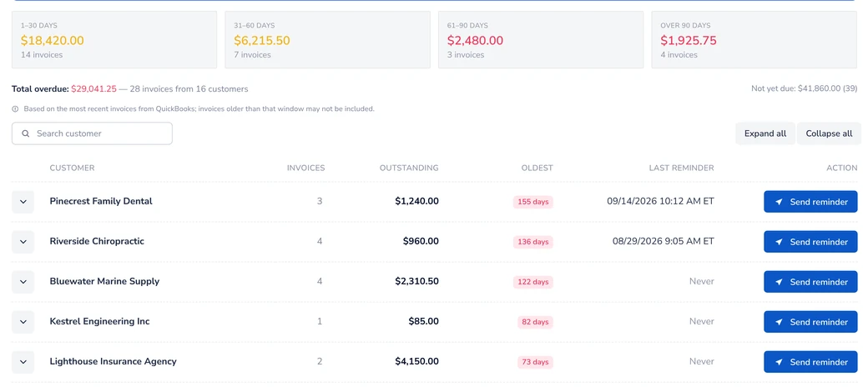Click the $18,420.00 amount

[53, 40]
